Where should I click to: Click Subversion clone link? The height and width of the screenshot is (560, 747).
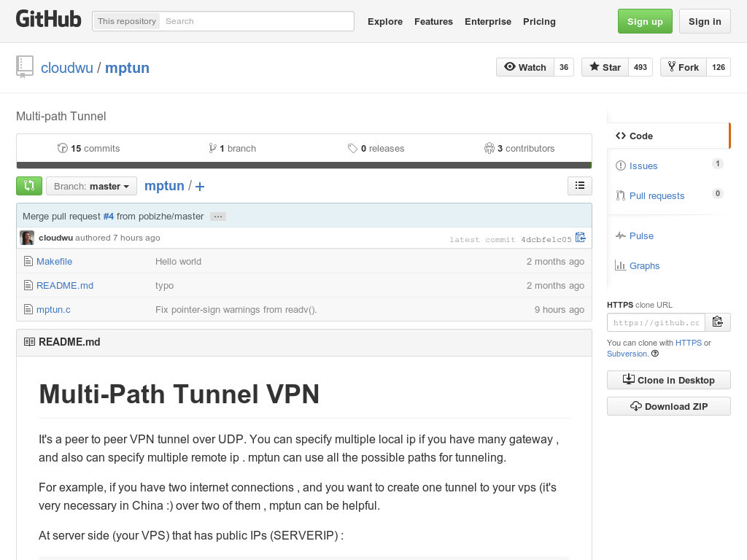pos(627,354)
